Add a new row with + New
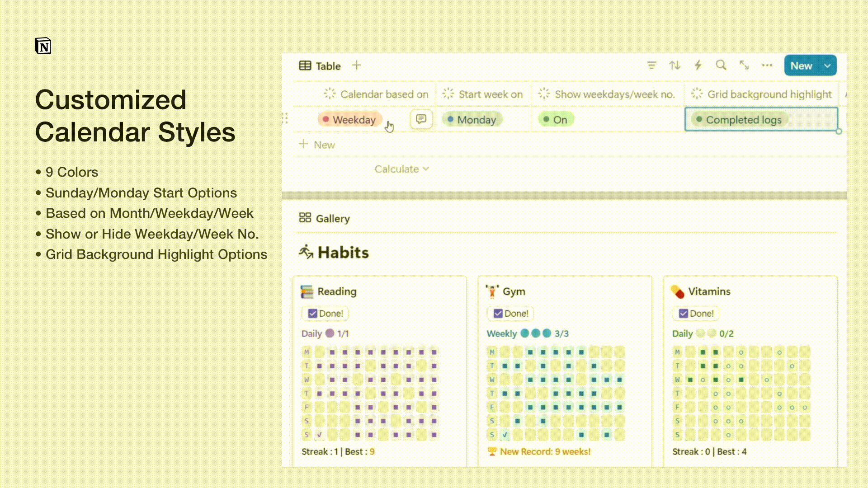This screenshot has height=488, width=868. click(x=317, y=145)
